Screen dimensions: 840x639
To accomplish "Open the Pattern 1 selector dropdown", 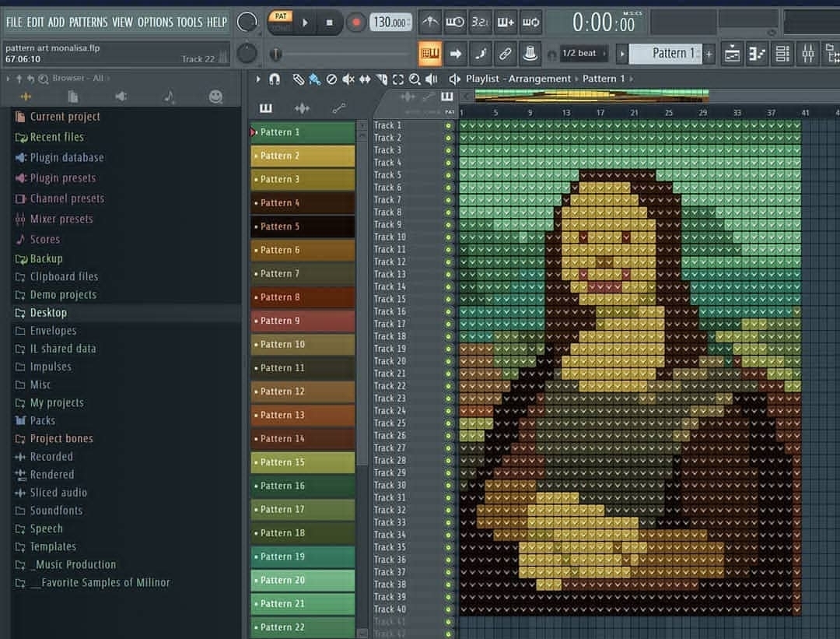I will (x=666, y=53).
